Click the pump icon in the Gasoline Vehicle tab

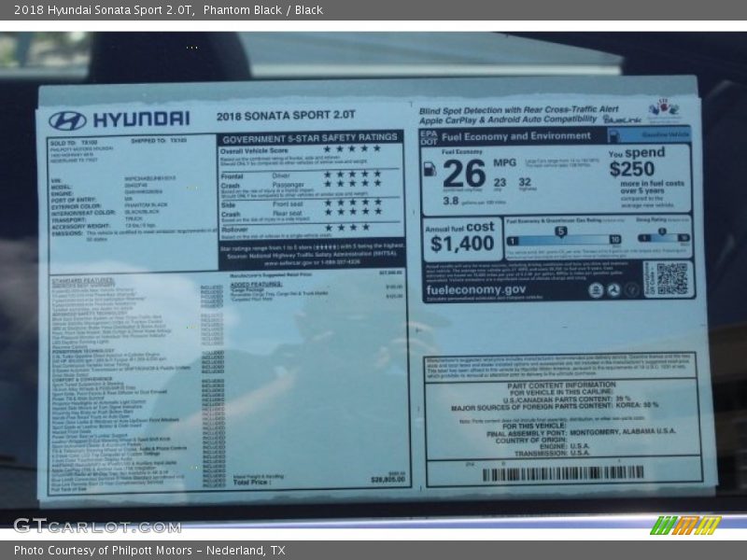coord(614,135)
